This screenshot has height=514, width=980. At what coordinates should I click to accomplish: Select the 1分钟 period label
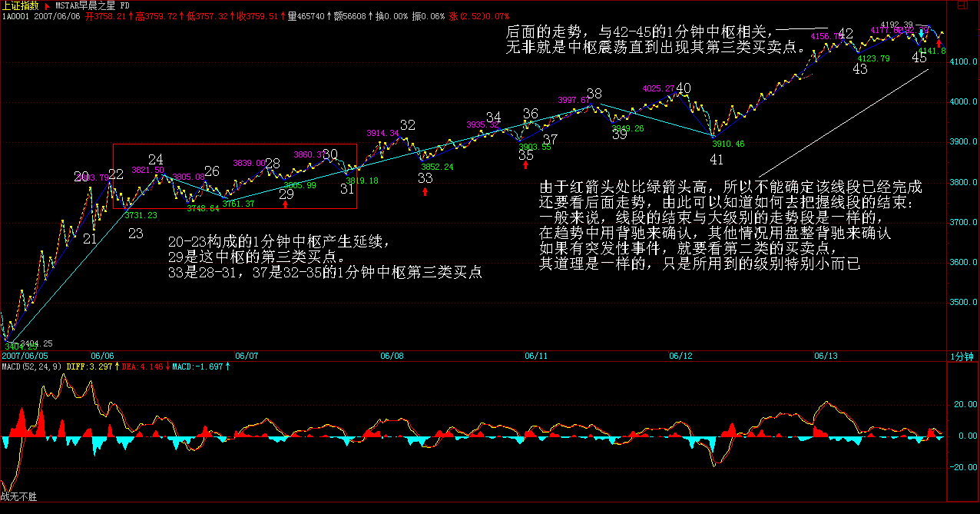(x=962, y=356)
